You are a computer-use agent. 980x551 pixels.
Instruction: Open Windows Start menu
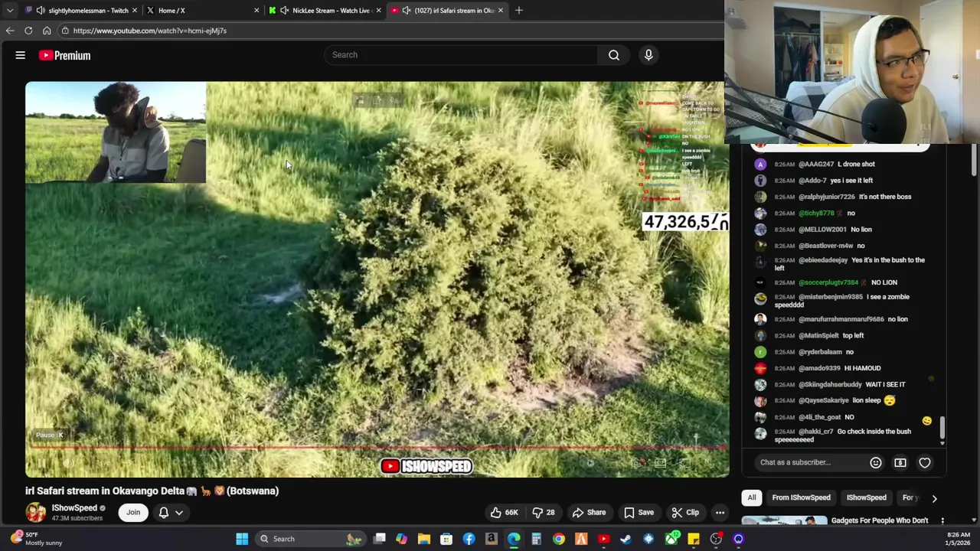tap(242, 539)
